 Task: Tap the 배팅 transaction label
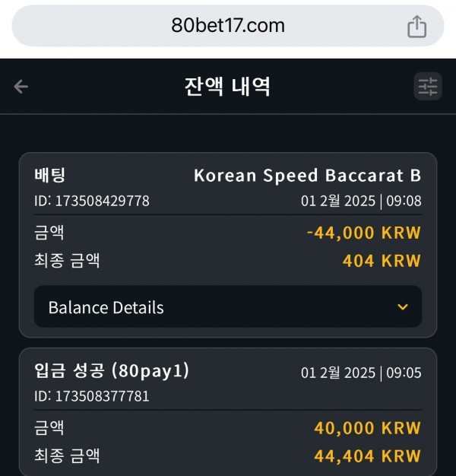(49, 175)
